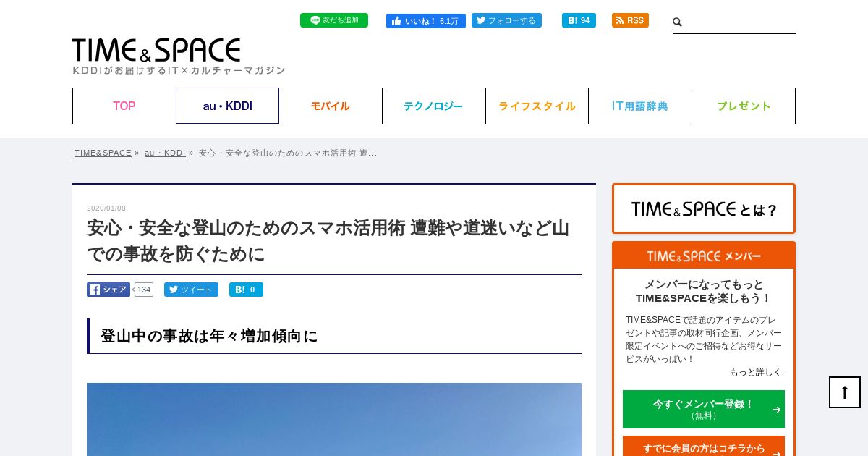The height and width of the screenshot is (456, 868).
Task: Open the モバイル navigation tab
Action: pyautogui.click(x=331, y=106)
